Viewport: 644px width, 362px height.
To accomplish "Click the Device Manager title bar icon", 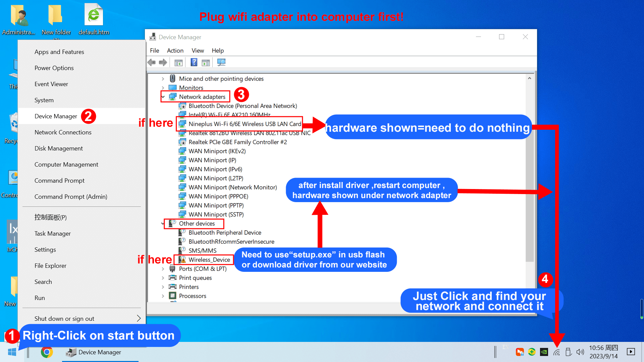I will (153, 37).
